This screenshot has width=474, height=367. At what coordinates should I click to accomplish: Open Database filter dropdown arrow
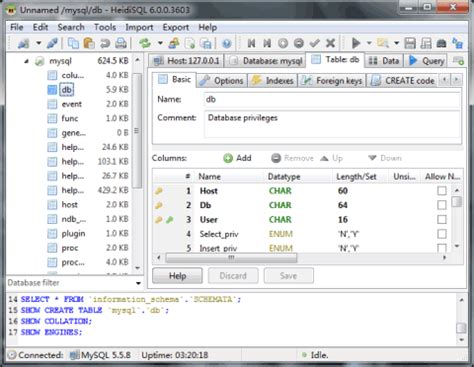[138, 283]
